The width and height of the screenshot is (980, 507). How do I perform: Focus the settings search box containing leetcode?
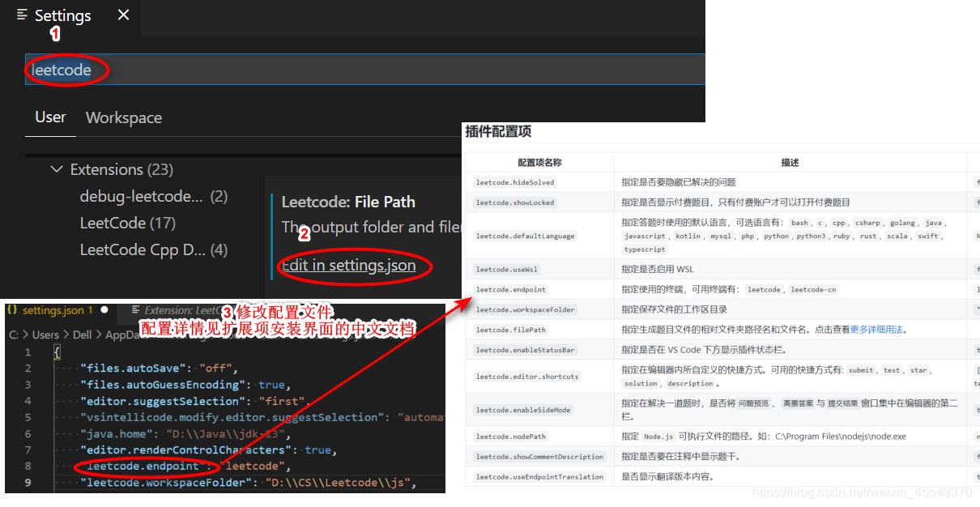click(364, 70)
